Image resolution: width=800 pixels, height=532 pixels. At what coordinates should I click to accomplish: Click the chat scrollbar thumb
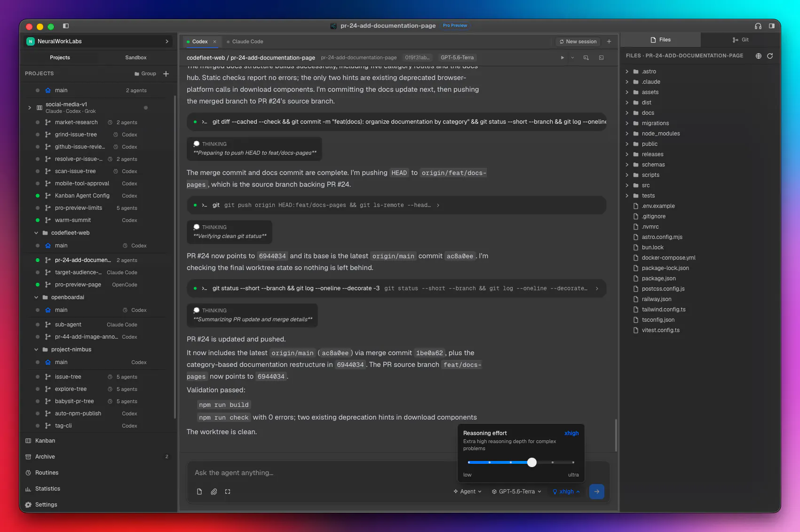pyautogui.click(x=616, y=435)
